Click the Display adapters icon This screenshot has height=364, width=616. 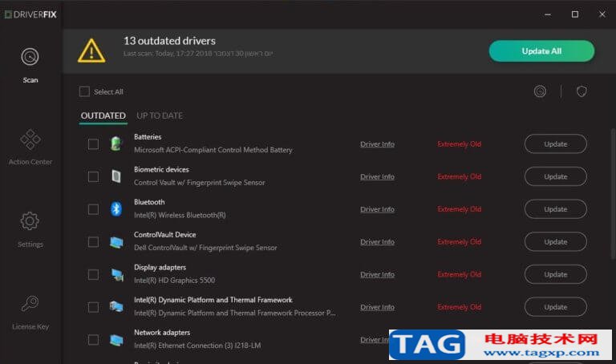[116, 274]
